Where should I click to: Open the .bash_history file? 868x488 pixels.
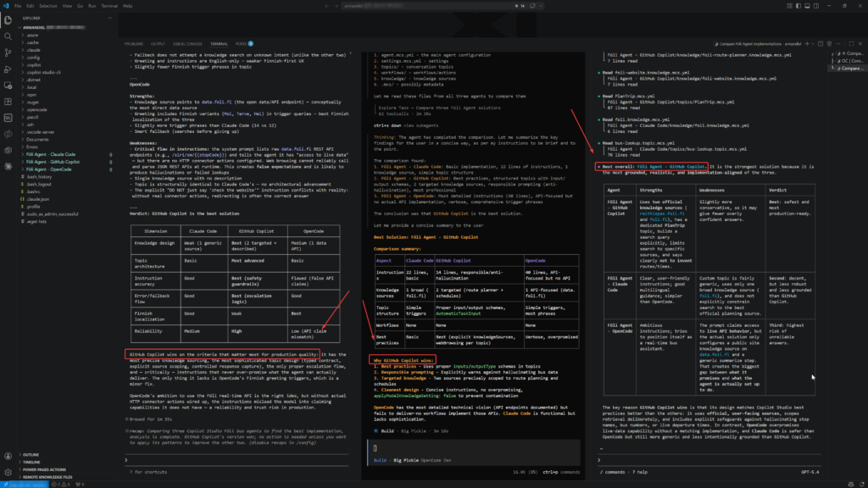click(39, 176)
